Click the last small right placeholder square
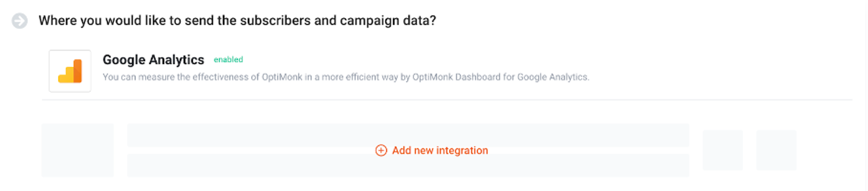The width and height of the screenshot is (868, 191). (776, 150)
